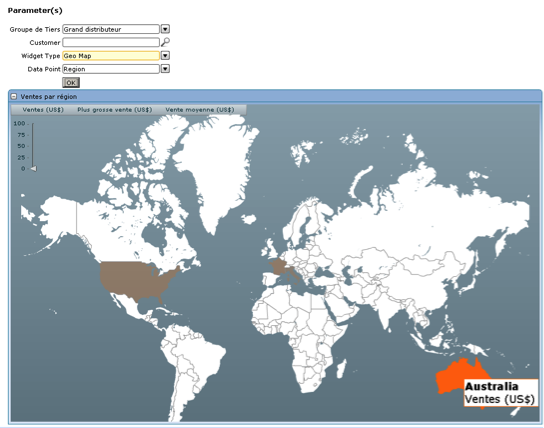Click the Customer search magnifier icon
The width and height of the screenshot is (544, 428).
(x=165, y=42)
